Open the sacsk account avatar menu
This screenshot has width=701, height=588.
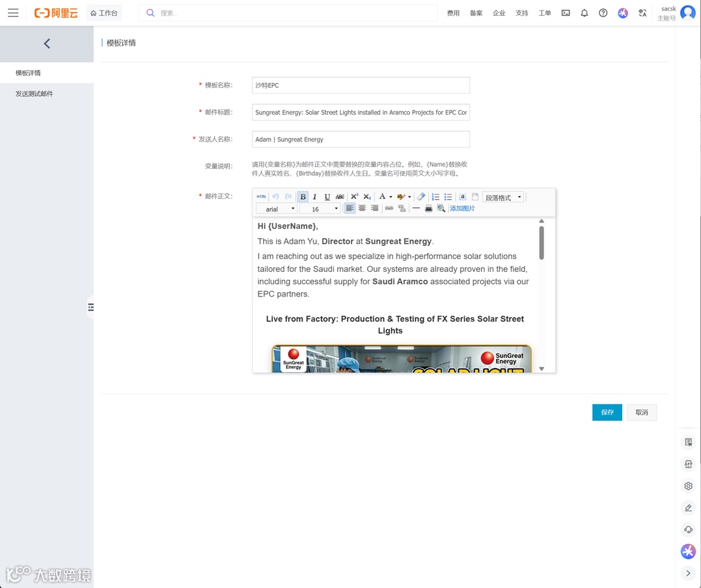[x=687, y=13]
